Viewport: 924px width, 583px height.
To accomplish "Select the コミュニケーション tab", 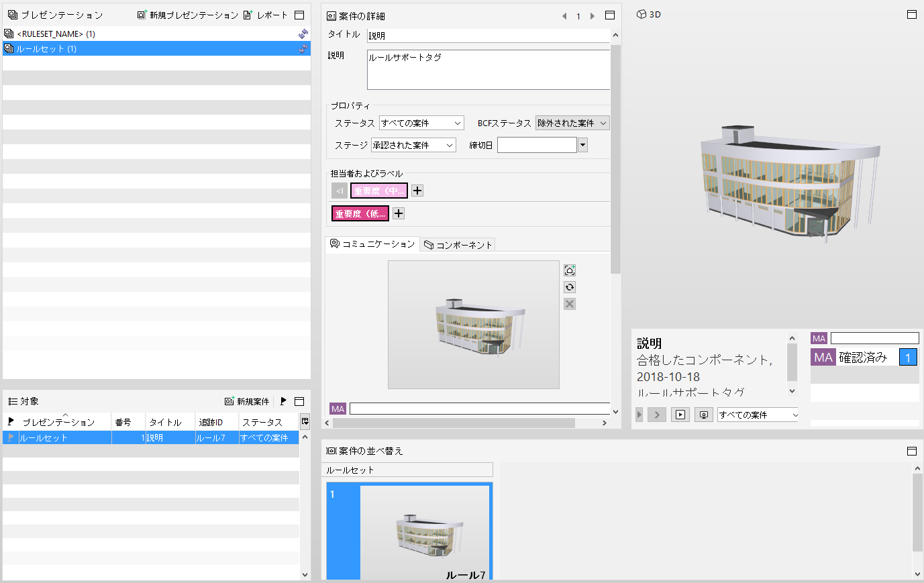I will pos(372,244).
